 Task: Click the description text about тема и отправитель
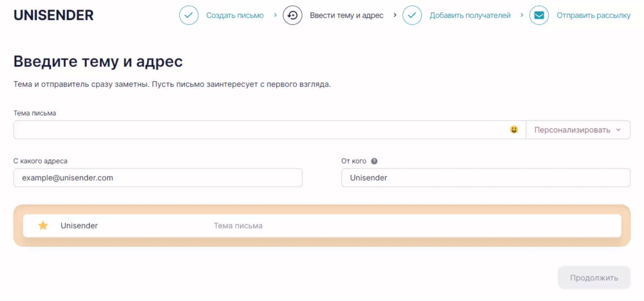click(x=172, y=85)
